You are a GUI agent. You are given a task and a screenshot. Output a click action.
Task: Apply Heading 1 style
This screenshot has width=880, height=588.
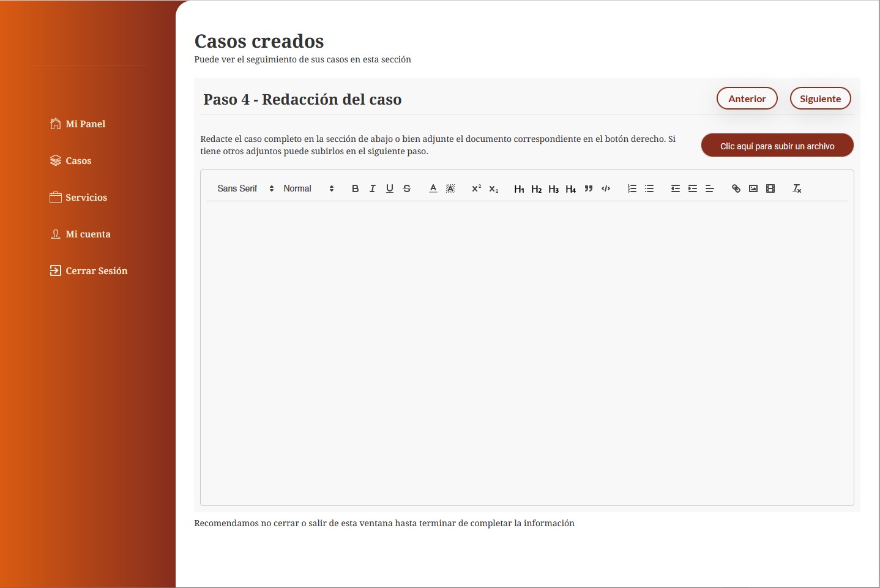tap(519, 189)
